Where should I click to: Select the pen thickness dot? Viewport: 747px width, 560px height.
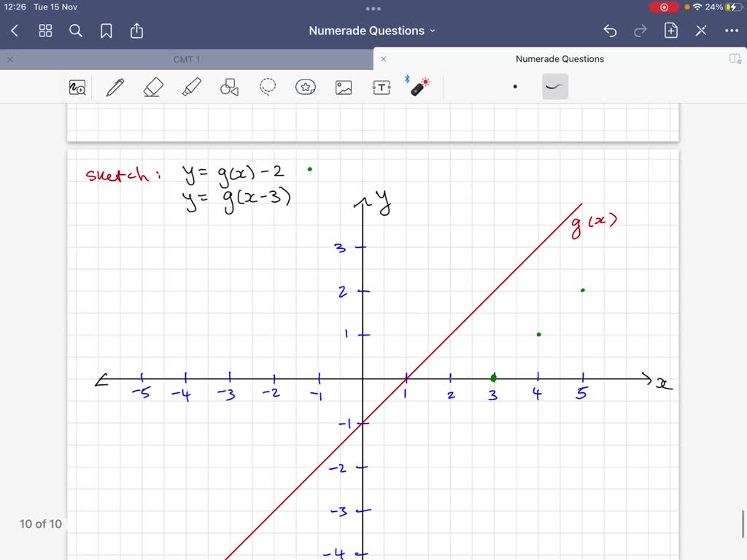(514, 86)
